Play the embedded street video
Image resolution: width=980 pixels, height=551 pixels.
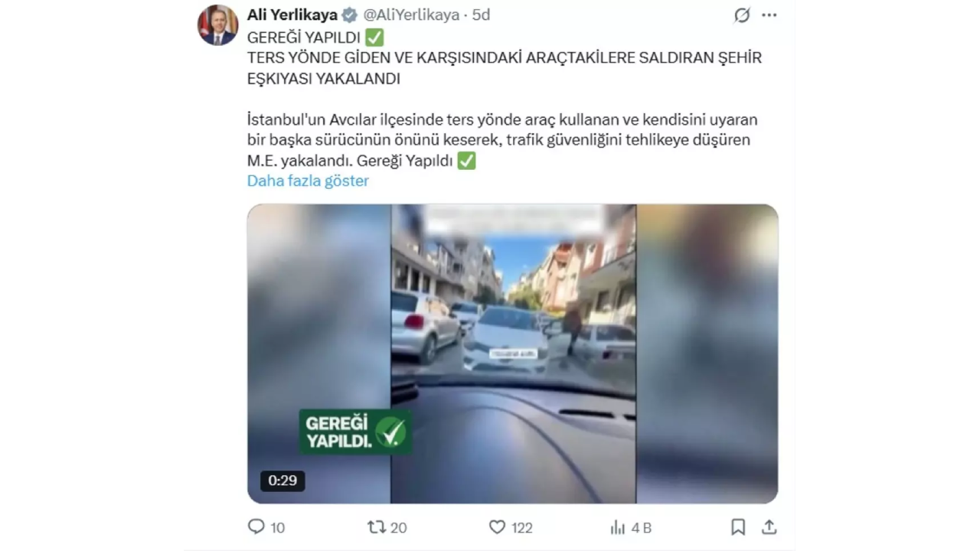(x=512, y=354)
